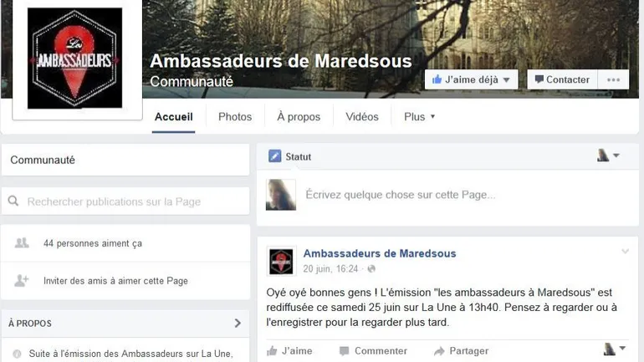The height and width of the screenshot is (362, 644).
Task: Click the search publications input field
Action: click(x=125, y=201)
